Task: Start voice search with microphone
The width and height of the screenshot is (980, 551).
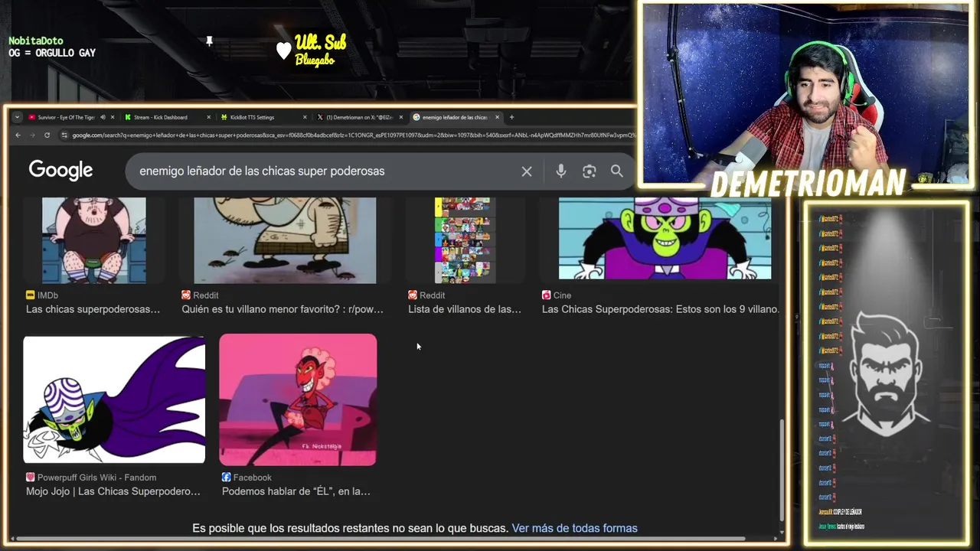Action: pyautogui.click(x=561, y=171)
